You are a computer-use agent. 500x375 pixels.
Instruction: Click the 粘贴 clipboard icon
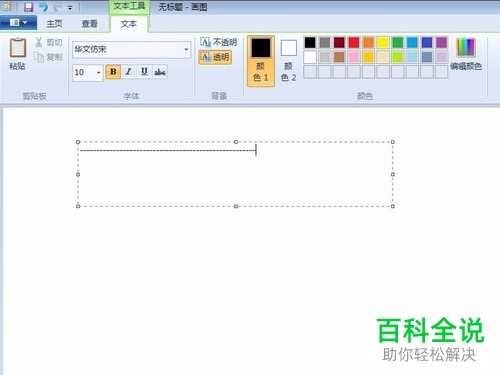coord(18,48)
